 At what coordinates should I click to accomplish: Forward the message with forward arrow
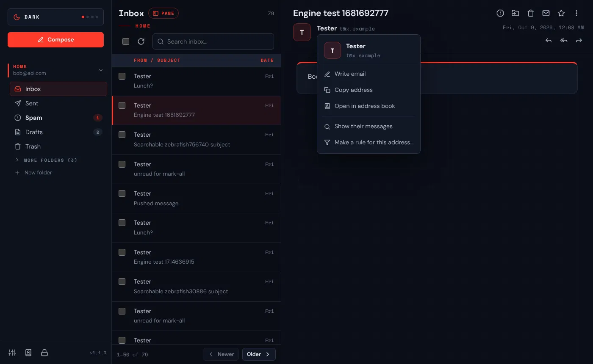tap(579, 41)
